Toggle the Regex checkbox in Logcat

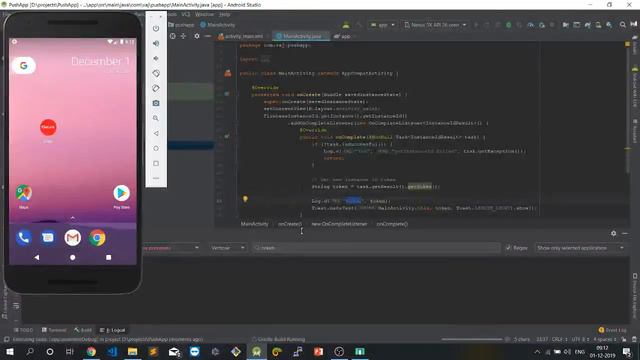pos(508,248)
